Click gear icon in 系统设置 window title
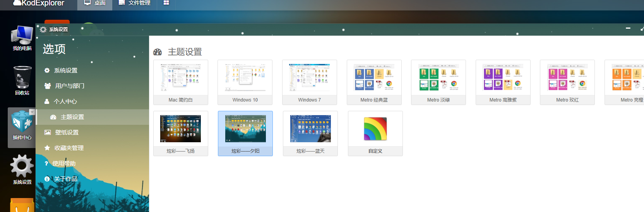 43,29
